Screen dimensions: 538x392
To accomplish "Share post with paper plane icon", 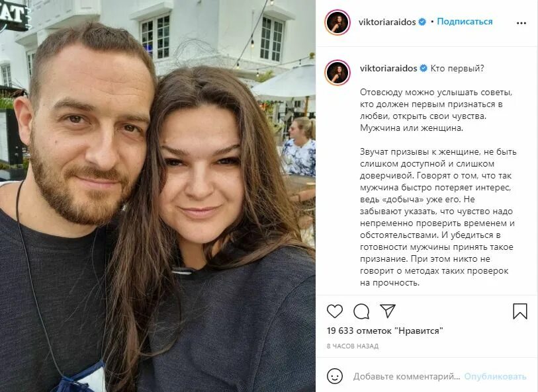I will (x=388, y=311).
